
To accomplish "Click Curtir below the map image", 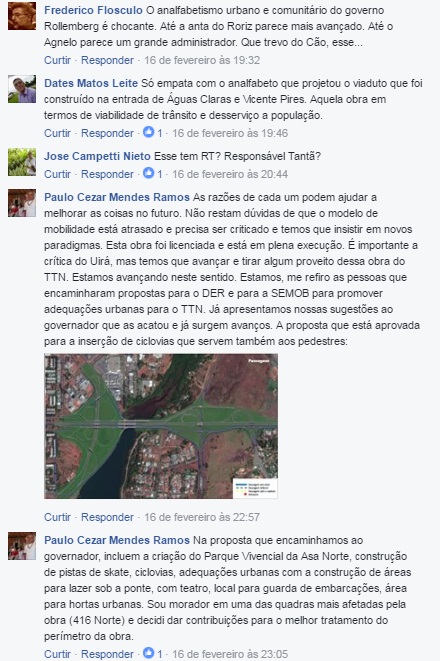I will 57,517.
